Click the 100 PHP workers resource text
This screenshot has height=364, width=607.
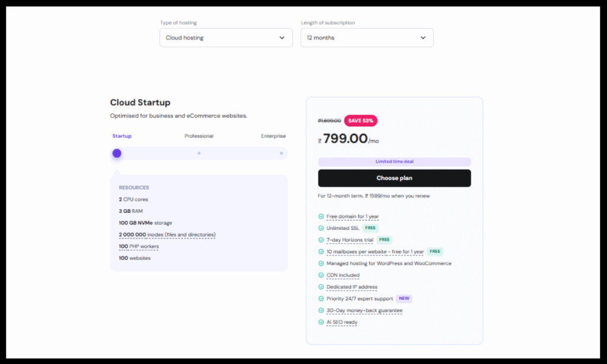[x=139, y=246]
